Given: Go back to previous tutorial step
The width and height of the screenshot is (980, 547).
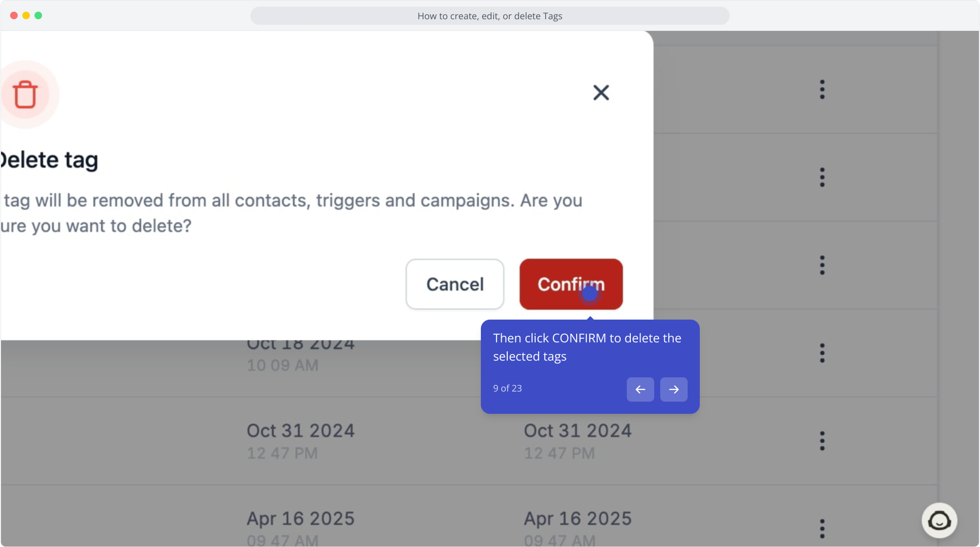Looking at the screenshot, I should (x=640, y=389).
